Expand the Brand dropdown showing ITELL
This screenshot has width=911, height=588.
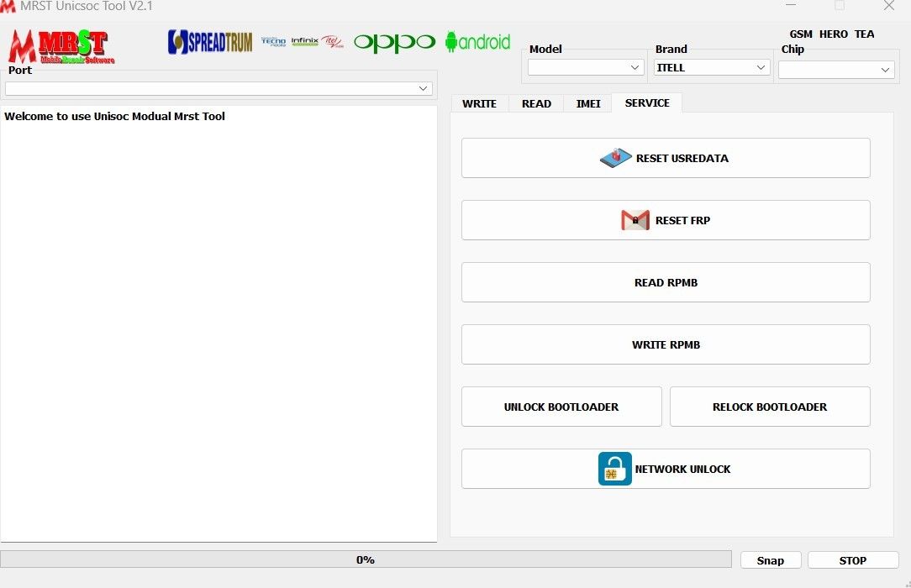pyautogui.click(x=712, y=67)
